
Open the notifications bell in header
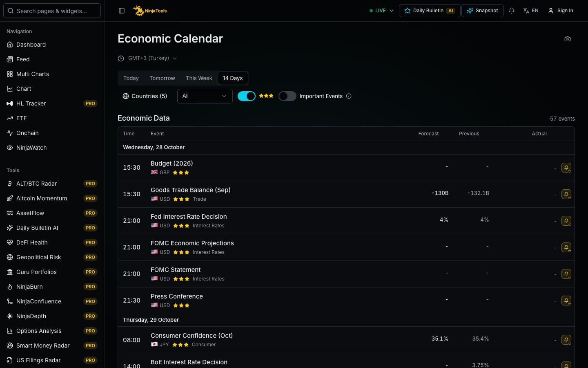pos(512,11)
